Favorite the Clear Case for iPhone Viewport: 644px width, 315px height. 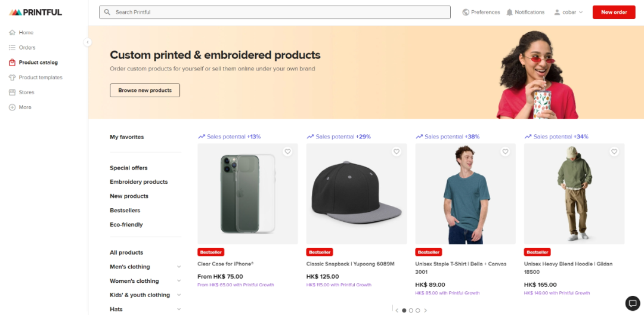pos(287,152)
